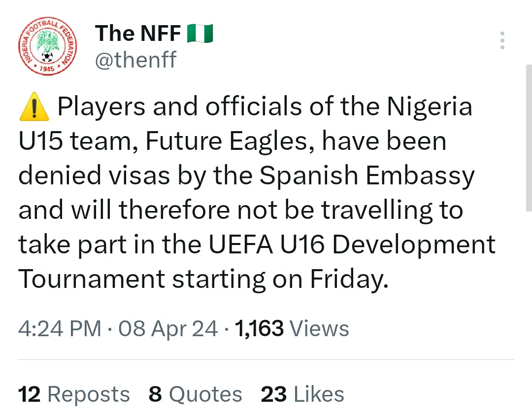
Task: View the 8 Quotes list
Action: (x=195, y=394)
